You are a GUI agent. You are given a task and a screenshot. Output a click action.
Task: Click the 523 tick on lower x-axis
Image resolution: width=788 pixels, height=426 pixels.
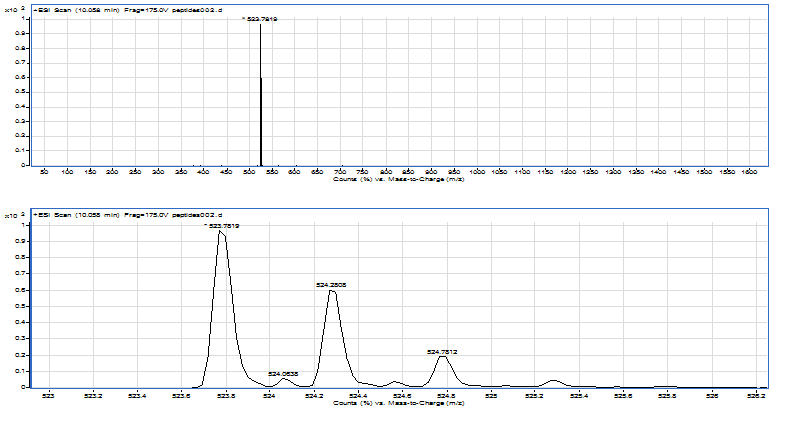click(47, 395)
